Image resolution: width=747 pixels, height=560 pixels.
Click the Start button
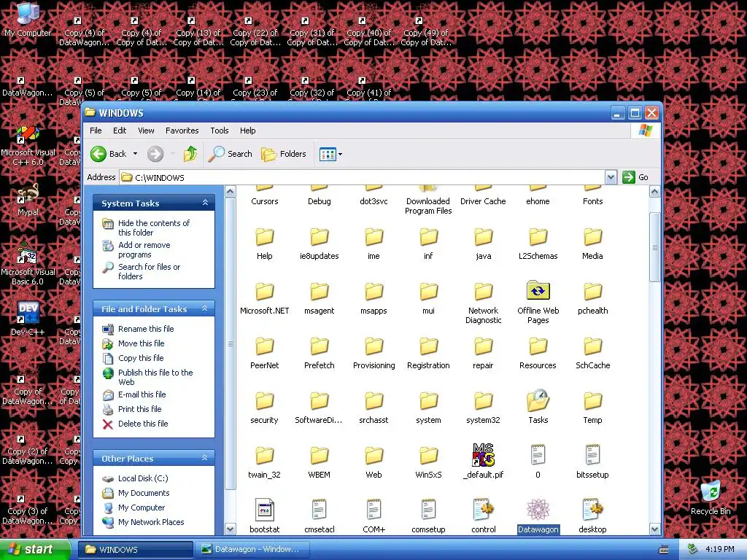[35, 549]
